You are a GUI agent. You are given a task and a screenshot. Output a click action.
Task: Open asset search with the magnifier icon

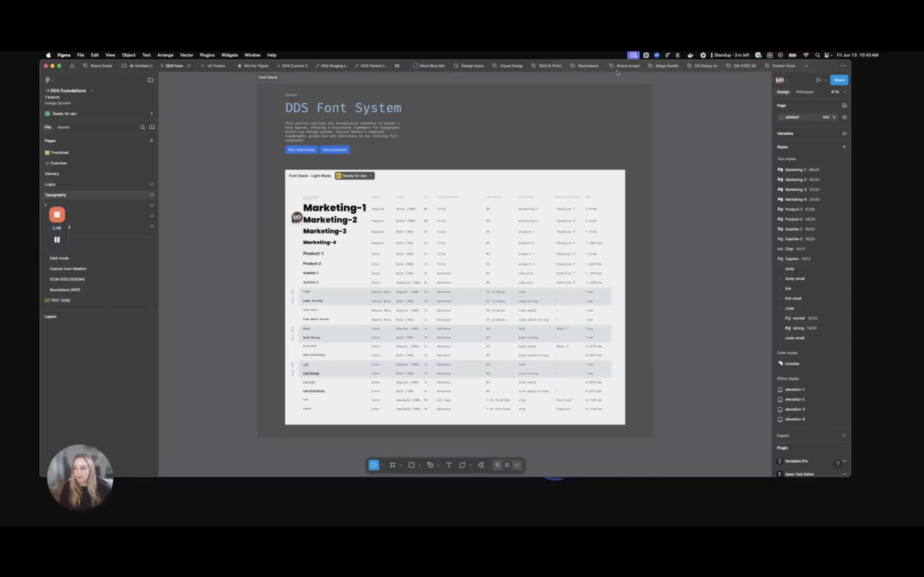click(x=142, y=127)
